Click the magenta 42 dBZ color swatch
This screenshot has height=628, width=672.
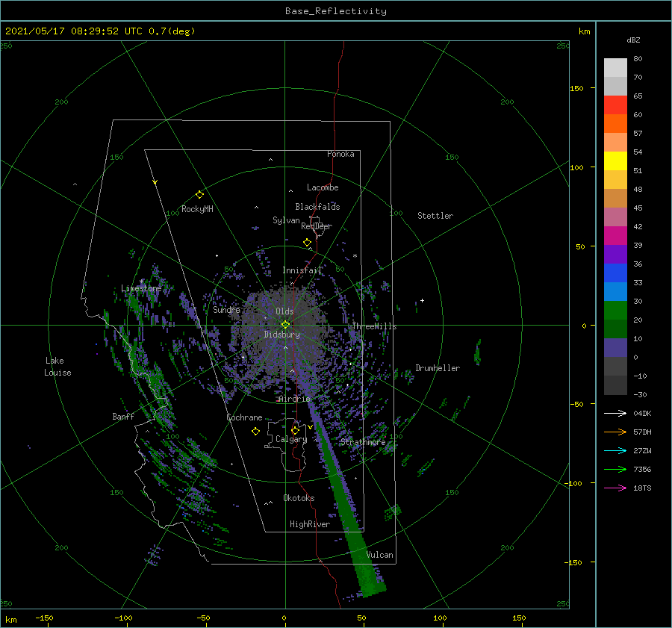pos(615,236)
